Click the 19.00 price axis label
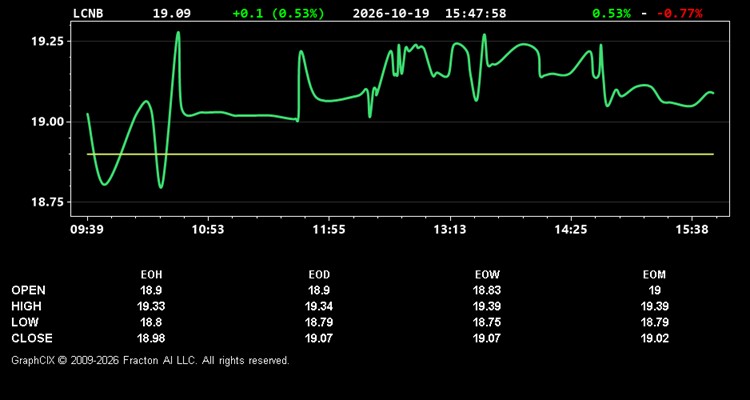750x400 pixels. 46,122
